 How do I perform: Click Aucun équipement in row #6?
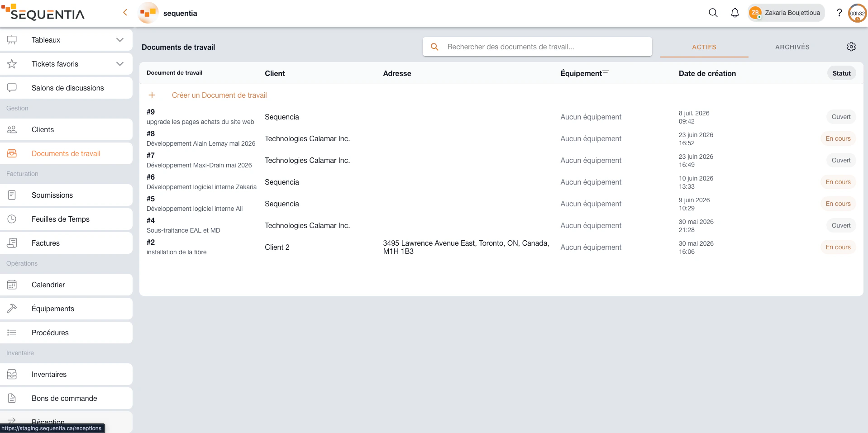click(x=591, y=182)
